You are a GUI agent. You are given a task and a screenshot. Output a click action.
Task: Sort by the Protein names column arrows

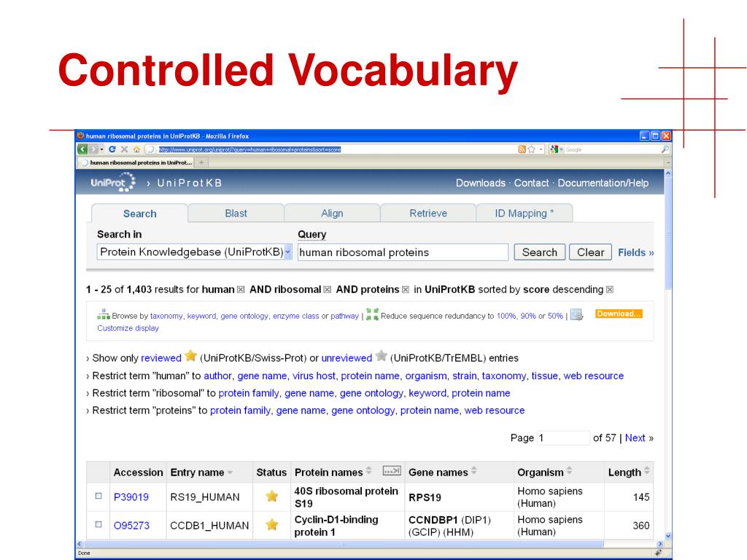point(368,471)
